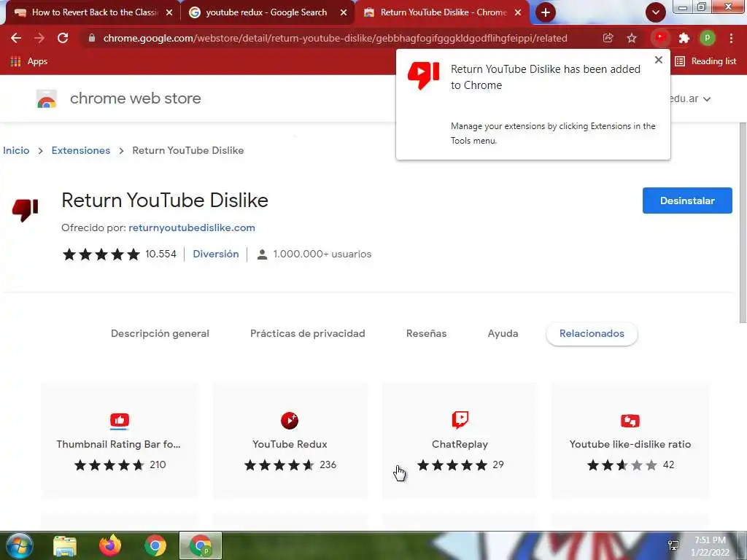Open the returnyoutubedislike.com link
The height and width of the screenshot is (560, 747).
[192, 228]
